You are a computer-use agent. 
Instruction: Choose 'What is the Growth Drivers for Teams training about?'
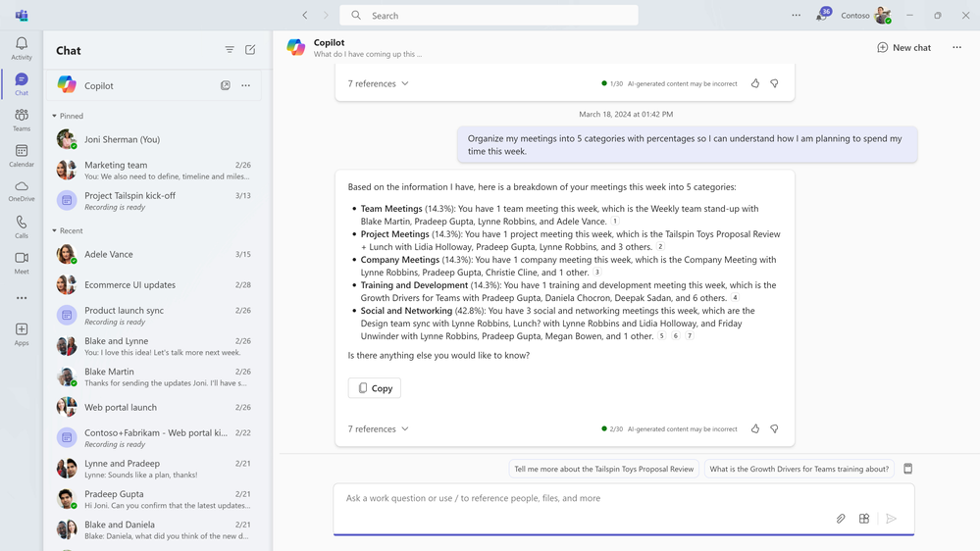tap(799, 469)
